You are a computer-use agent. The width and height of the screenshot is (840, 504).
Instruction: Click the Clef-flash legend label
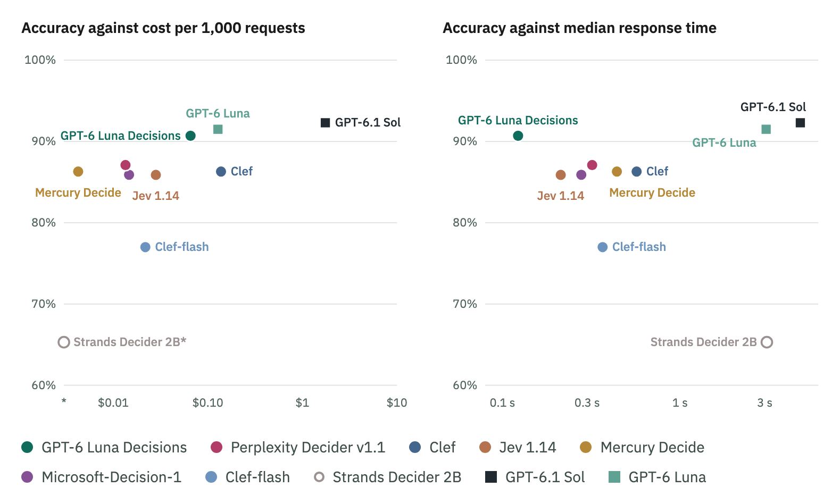tap(257, 477)
